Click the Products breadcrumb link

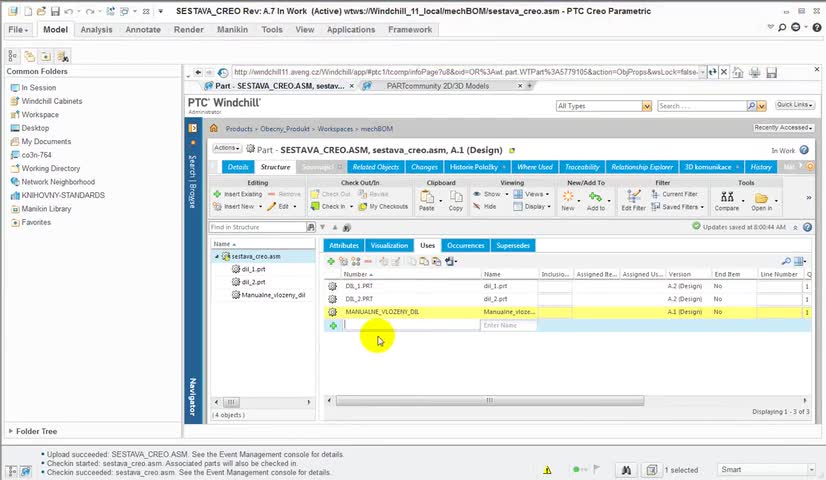[239, 129]
